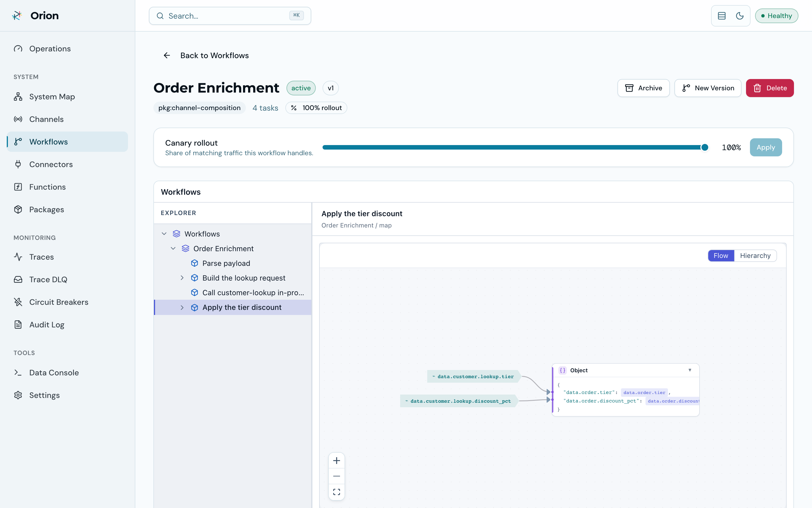Click the 100% rollout percent badge

(316, 108)
